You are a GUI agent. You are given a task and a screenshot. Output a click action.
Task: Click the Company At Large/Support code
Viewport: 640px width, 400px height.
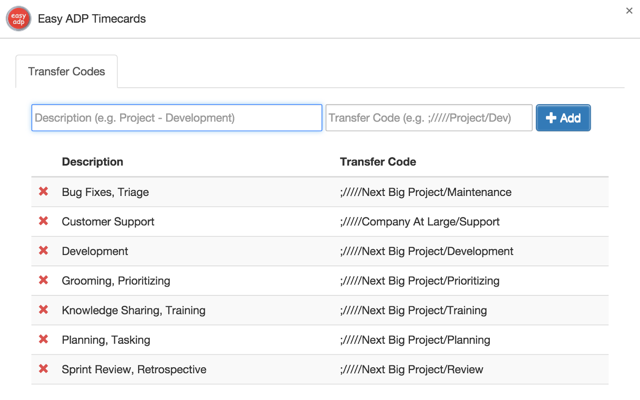point(420,221)
